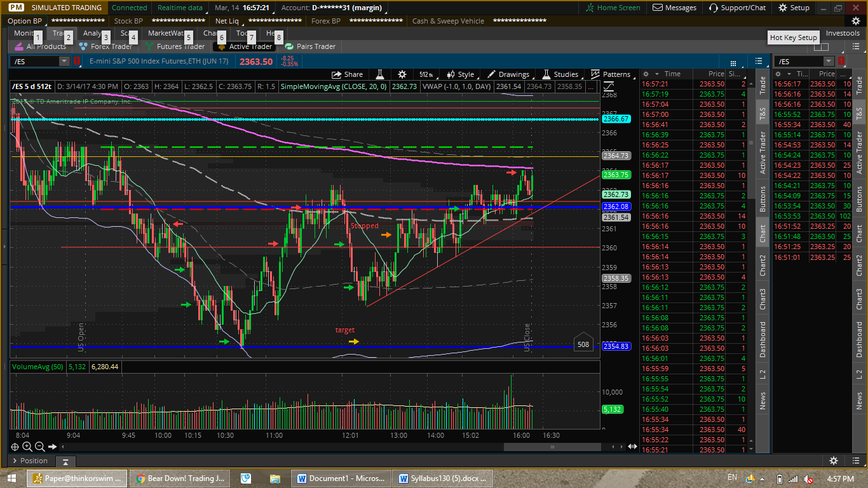
Task: Click the PM logo icon in title bar
Action: 17,8
